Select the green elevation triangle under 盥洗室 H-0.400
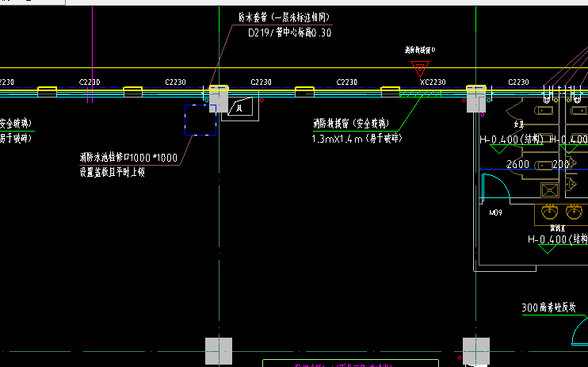The width and height of the screenshot is (588, 367). tap(548, 249)
